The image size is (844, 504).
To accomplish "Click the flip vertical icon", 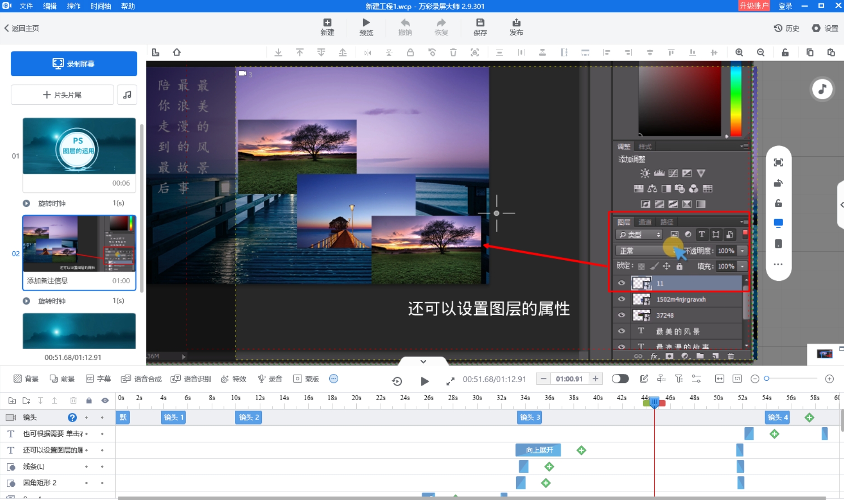I will 389,52.
